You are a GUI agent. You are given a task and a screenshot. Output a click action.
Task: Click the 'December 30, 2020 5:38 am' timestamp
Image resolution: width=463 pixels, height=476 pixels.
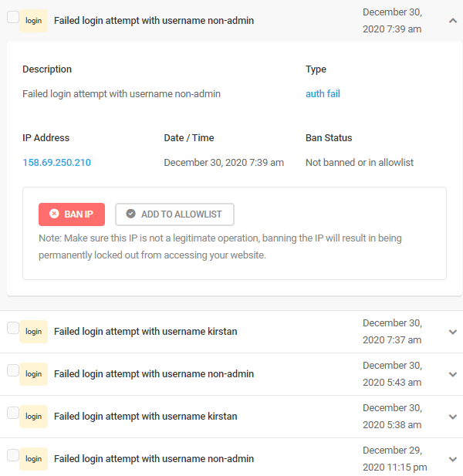pos(392,417)
